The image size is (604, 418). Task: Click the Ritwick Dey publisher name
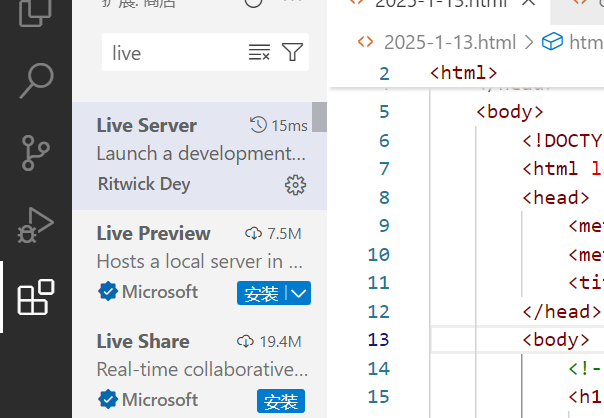coord(144,184)
